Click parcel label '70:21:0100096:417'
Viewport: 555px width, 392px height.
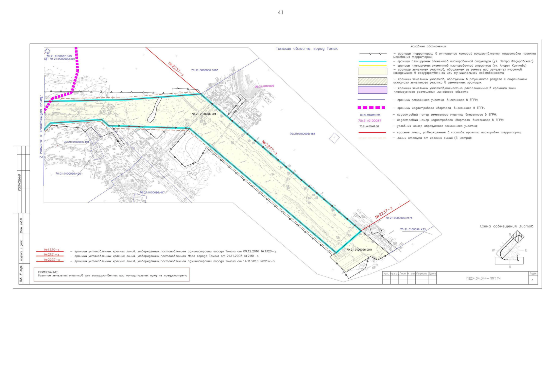coord(152,192)
